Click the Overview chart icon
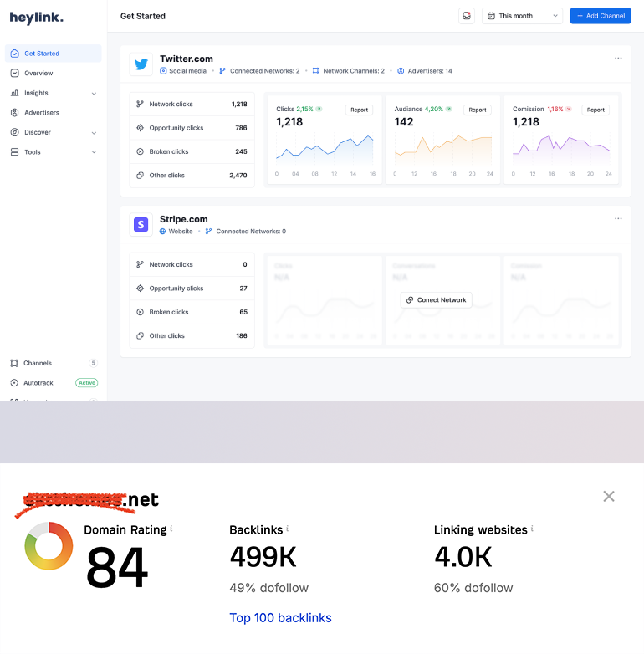The image size is (644, 654). [x=14, y=73]
